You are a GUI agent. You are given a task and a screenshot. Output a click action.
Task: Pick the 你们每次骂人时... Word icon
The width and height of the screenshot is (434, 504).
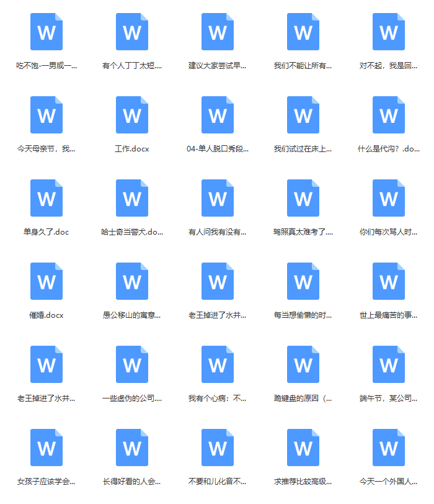point(389,198)
